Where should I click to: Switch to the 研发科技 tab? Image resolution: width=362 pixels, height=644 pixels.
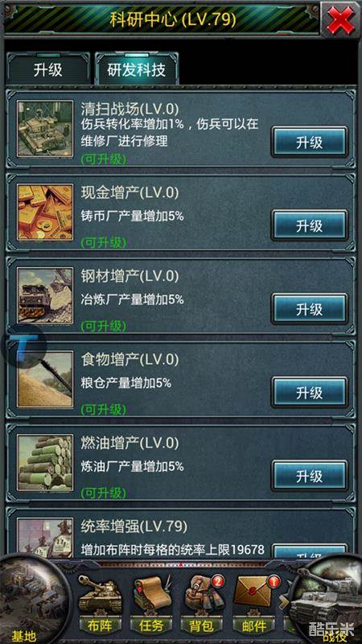[136, 70]
